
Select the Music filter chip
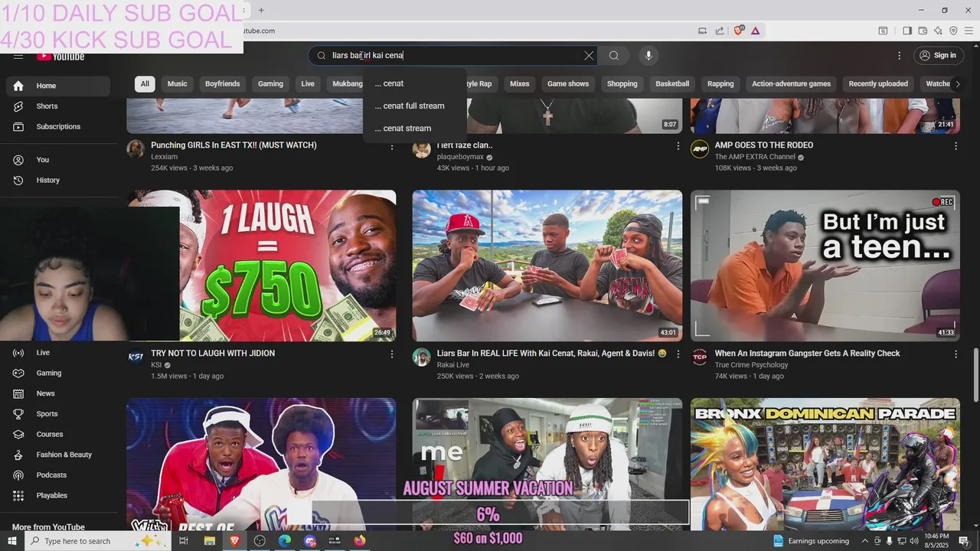pos(178,84)
